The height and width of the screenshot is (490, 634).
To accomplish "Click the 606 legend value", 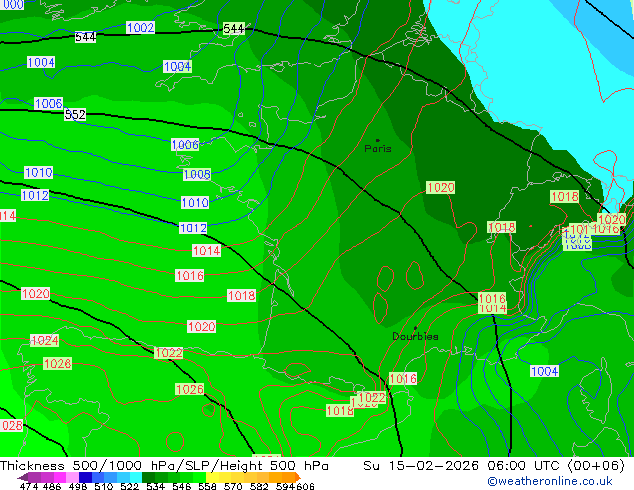I will (305, 486).
